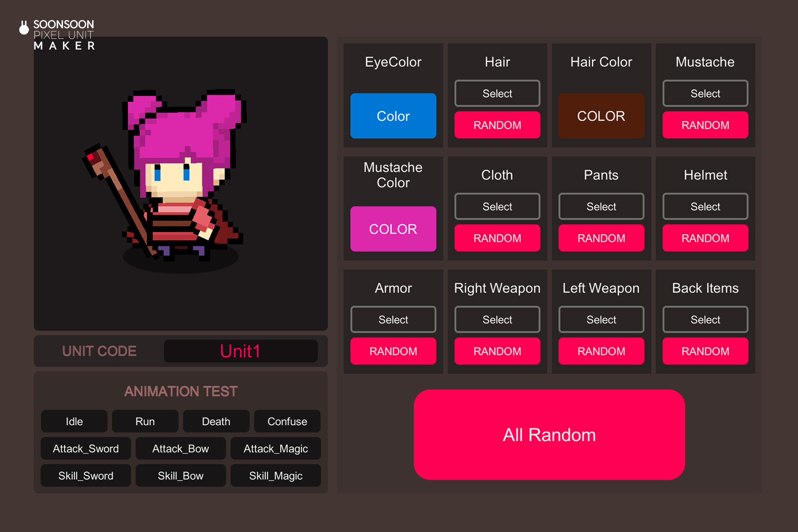Click Select under Cloth
The image size is (798, 532).
(497, 206)
